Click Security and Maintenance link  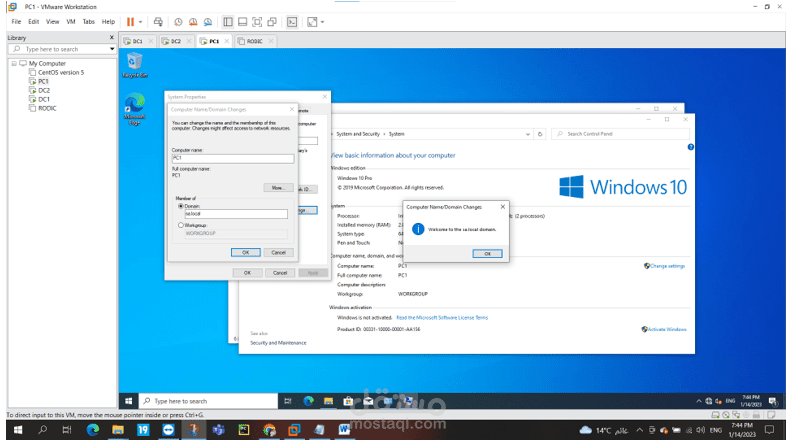pos(278,343)
